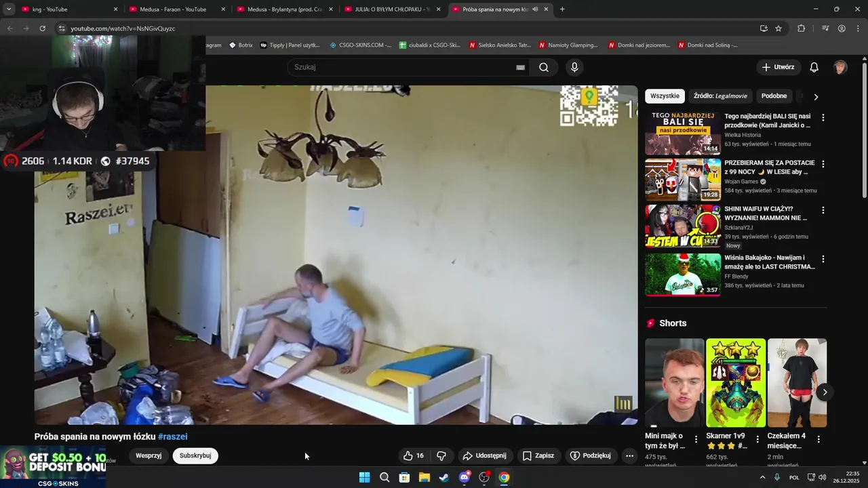Select the Podobne filter chip
This screenshot has width=868, height=488.
tap(774, 96)
